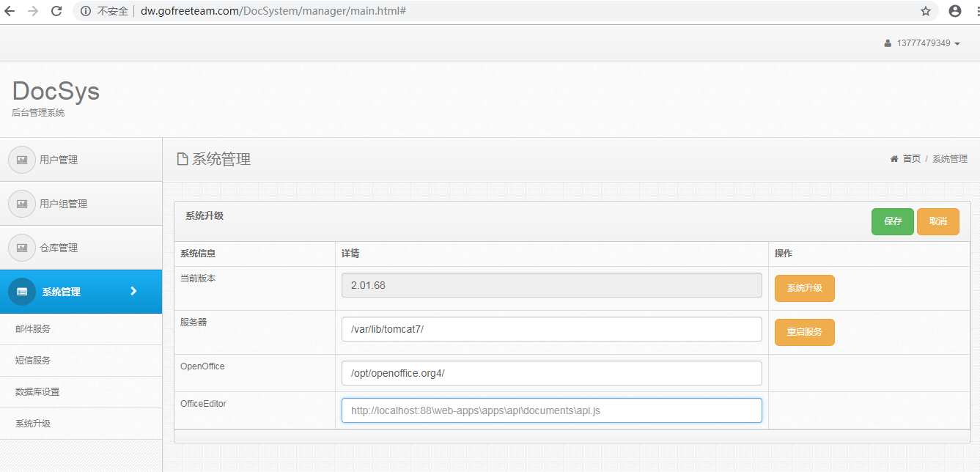
Task: Click the 用户管理 sidebar icon
Action: (22, 159)
